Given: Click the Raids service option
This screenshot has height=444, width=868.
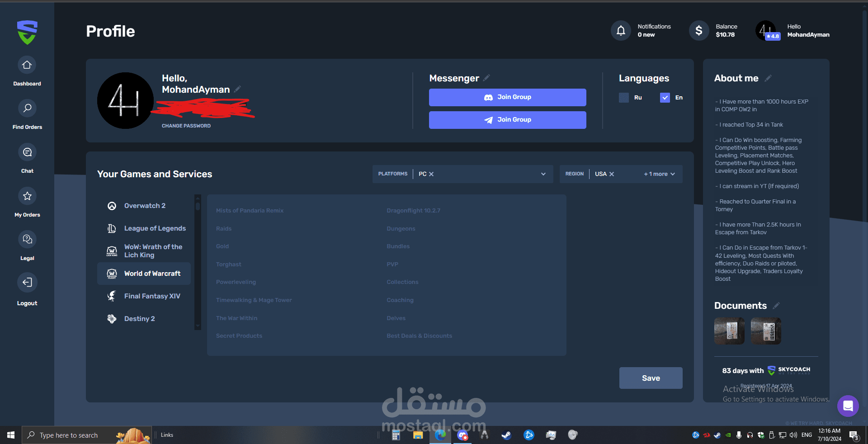Looking at the screenshot, I should (x=224, y=229).
